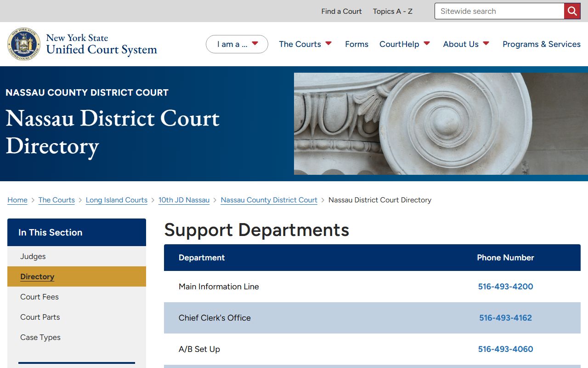Screen dimensions: 588x368
Task: Call Main Information Line number 516-493-4200
Action: tap(505, 287)
